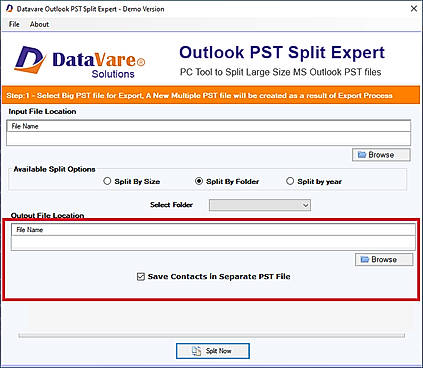Open the About menu
This screenshot has width=423, height=368.
click(x=39, y=24)
